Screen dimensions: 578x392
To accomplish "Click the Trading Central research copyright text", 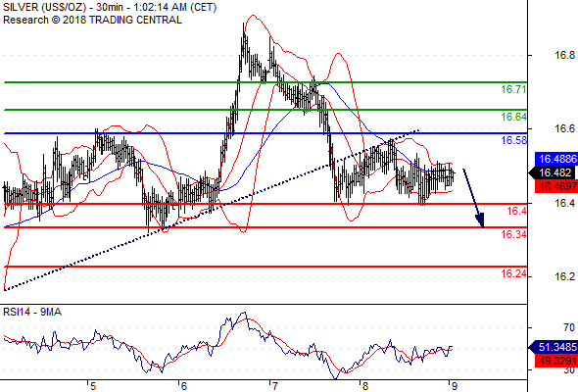I will [92, 20].
